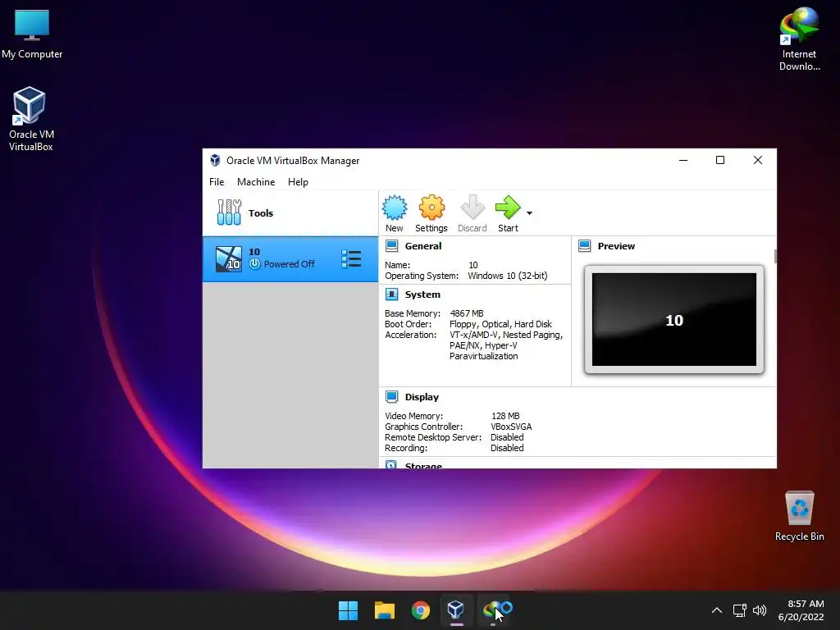Click the System section chip icon
The width and height of the screenshot is (840, 630).
click(391, 294)
